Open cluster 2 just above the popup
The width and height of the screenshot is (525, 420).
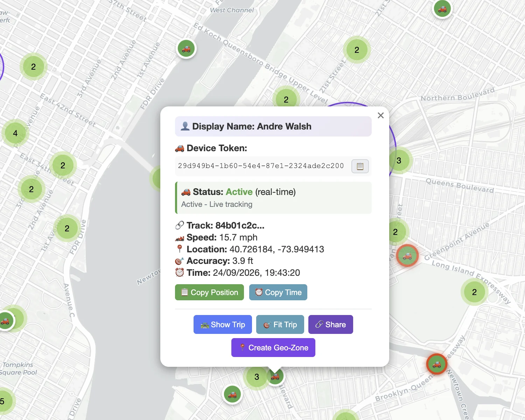pyautogui.click(x=286, y=99)
